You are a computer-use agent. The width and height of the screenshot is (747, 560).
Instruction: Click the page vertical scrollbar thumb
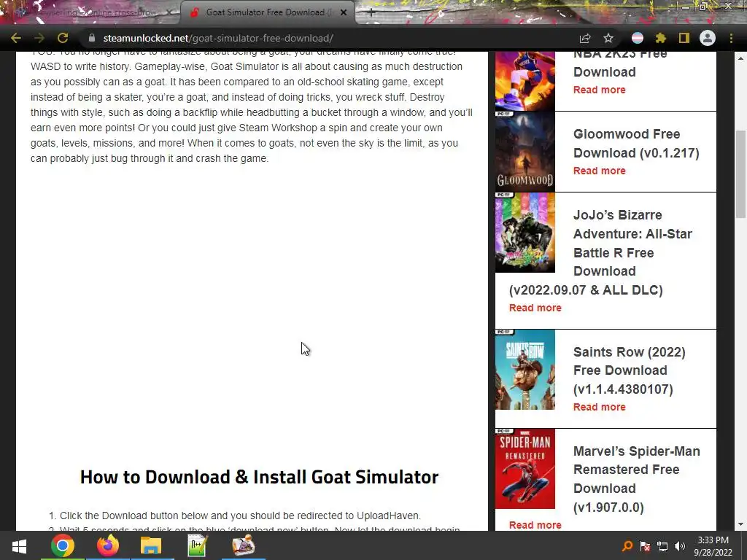[x=741, y=174]
